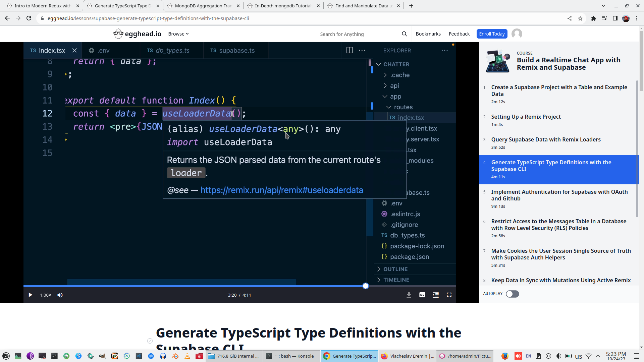
Task: Open Chrome extensions puzzle icon
Action: click(x=593, y=18)
